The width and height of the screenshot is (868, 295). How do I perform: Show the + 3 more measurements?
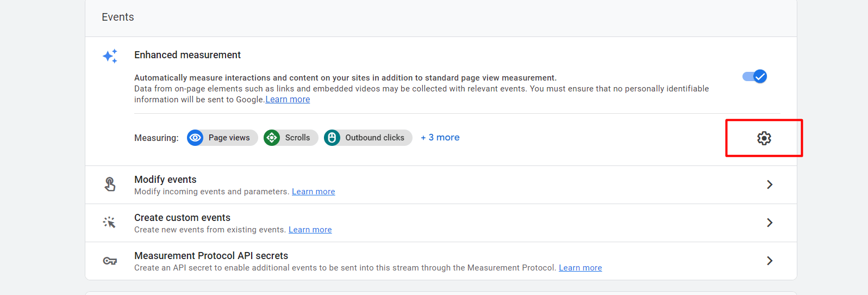(440, 138)
